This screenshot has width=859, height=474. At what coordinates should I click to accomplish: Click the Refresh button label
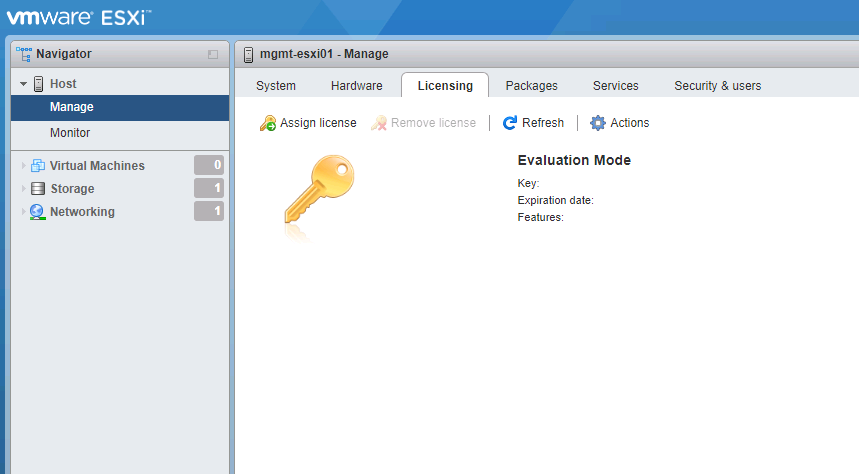[543, 123]
